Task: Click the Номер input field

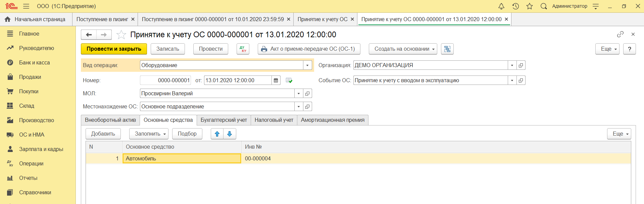Action: click(x=165, y=81)
